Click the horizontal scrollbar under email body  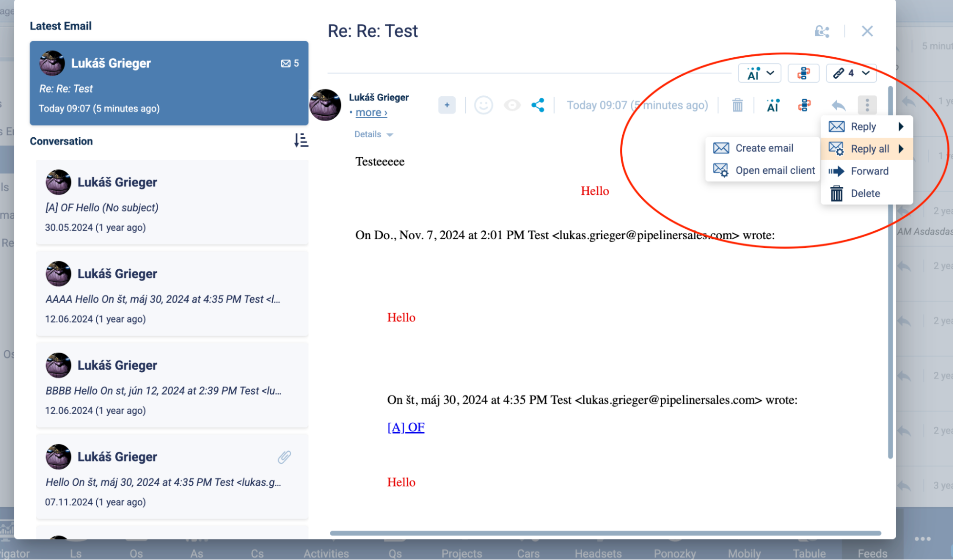click(x=605, y=533)
